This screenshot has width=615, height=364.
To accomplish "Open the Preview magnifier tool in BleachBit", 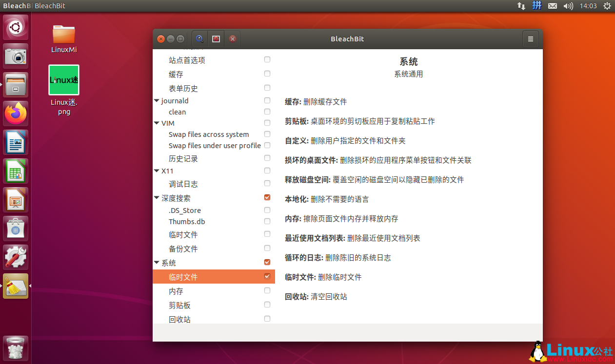I will click(199, 38).
